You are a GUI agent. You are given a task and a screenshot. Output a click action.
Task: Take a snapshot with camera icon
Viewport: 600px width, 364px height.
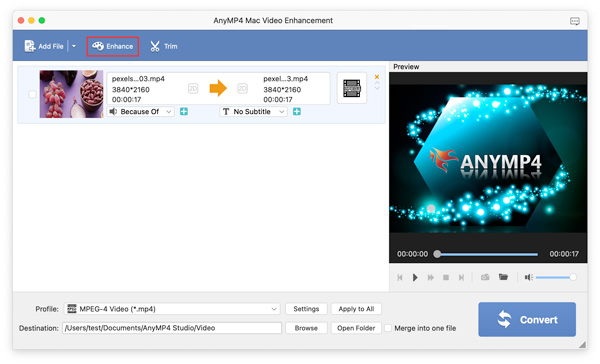(x=485, y=277)
